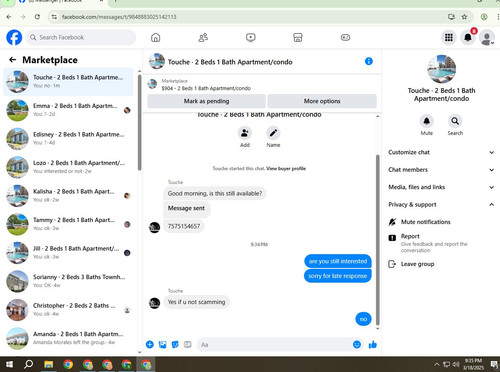The width and height of the screenshot is (500, 372).
Task: Open the taskbar volume speaker icon
Action: [456, 364]
